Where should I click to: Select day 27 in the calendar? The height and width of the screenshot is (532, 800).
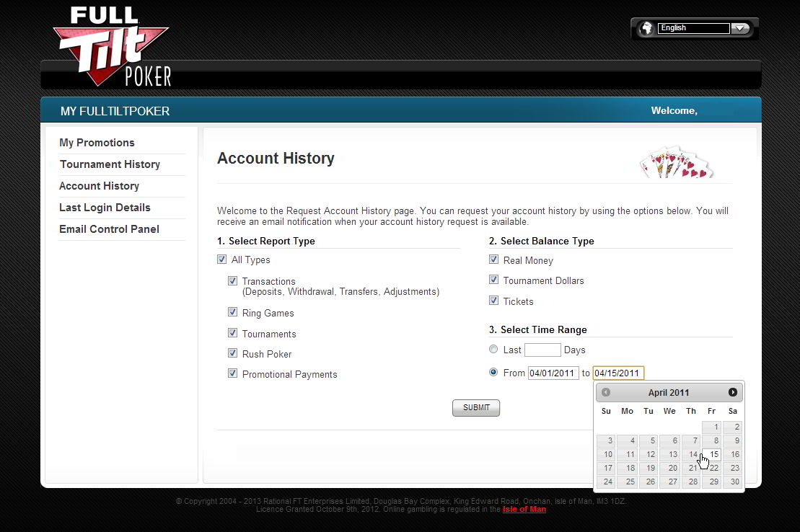tap(669, 482)
